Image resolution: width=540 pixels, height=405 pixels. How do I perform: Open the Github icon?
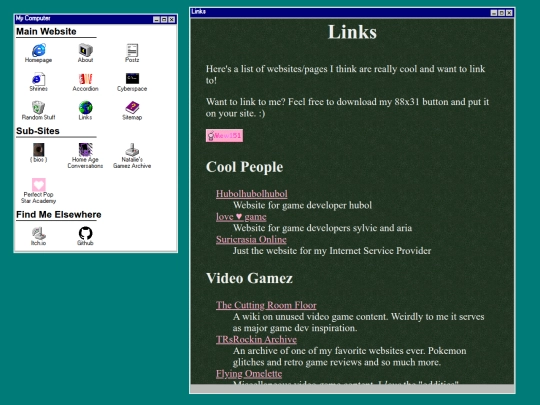85,233
